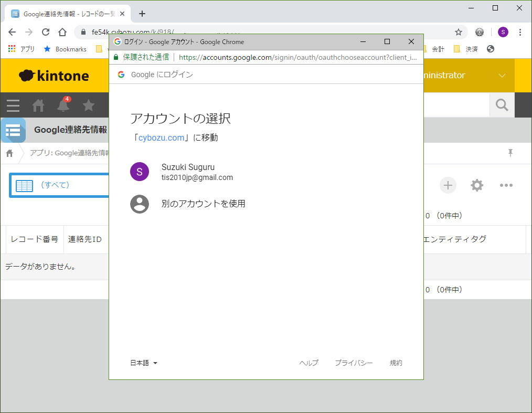Go to kintone portal home icon
Image resolution: width=532 pixels, height=413 pixels.
click(38, 105)
